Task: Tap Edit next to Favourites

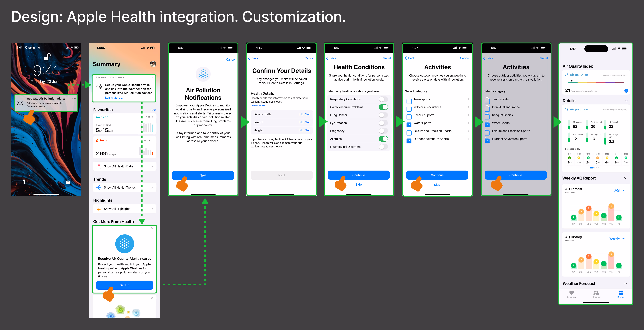Action: [x=153, y=110]
